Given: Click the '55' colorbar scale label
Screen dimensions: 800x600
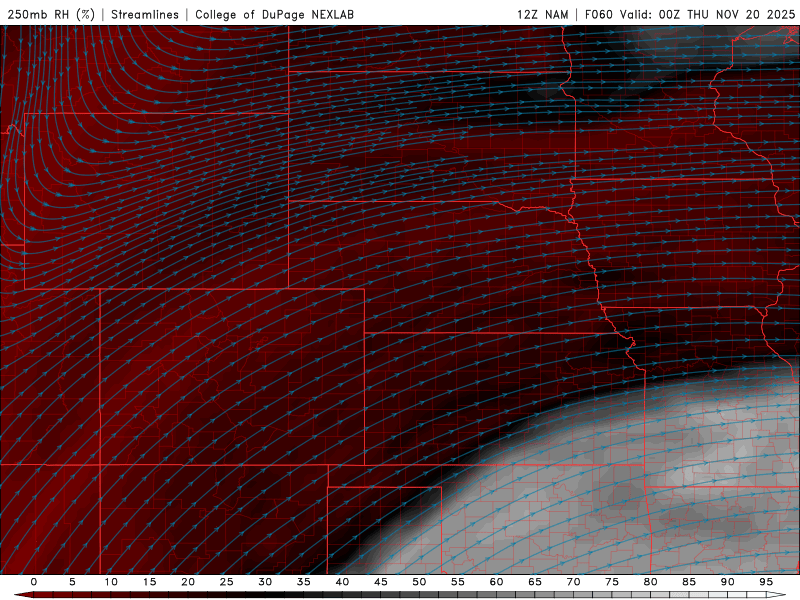Looking at the screenshot, I should click(457, 582).
